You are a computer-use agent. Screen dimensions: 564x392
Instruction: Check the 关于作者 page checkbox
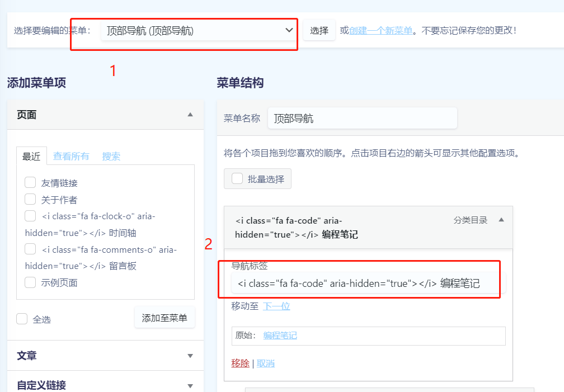tap(31, 199)
